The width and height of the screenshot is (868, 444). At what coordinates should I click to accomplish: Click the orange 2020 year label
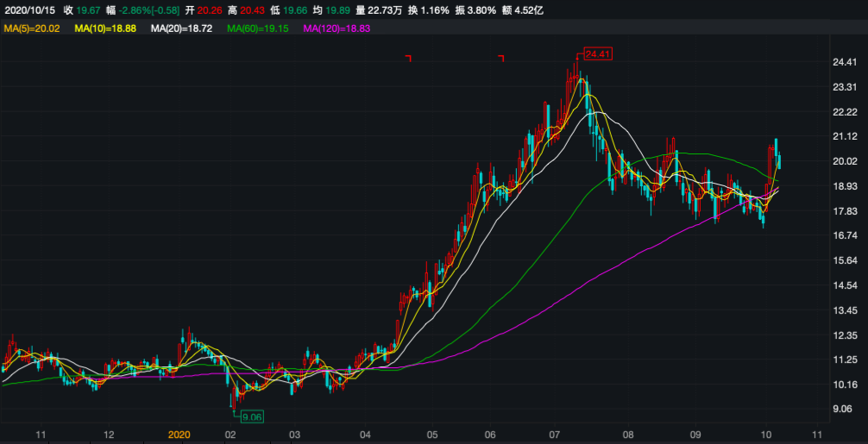pyautogui.click(x=179, y=435)
